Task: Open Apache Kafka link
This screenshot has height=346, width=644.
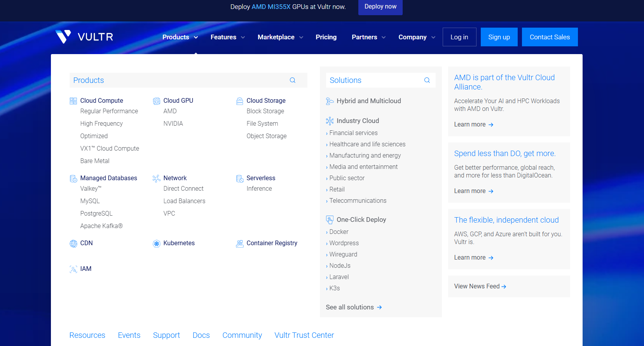Action: [101, 226]
